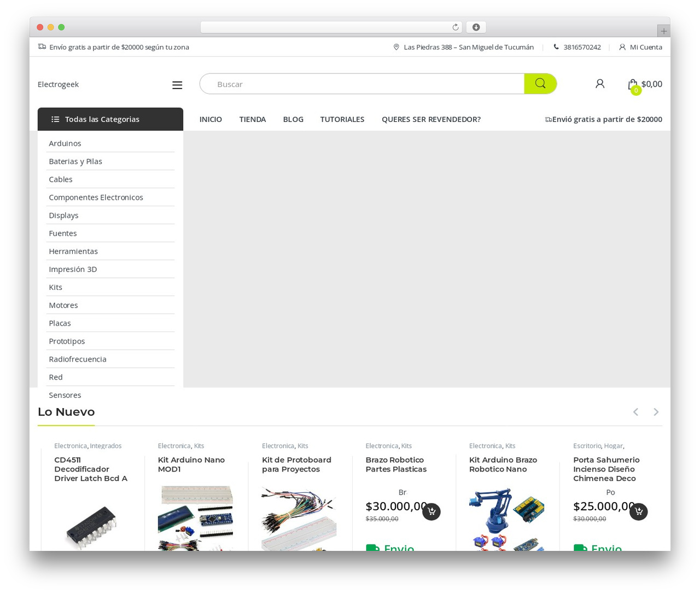
Task: Open Kit de Protoboard para Proyectos title
Action: pos(296,464)
